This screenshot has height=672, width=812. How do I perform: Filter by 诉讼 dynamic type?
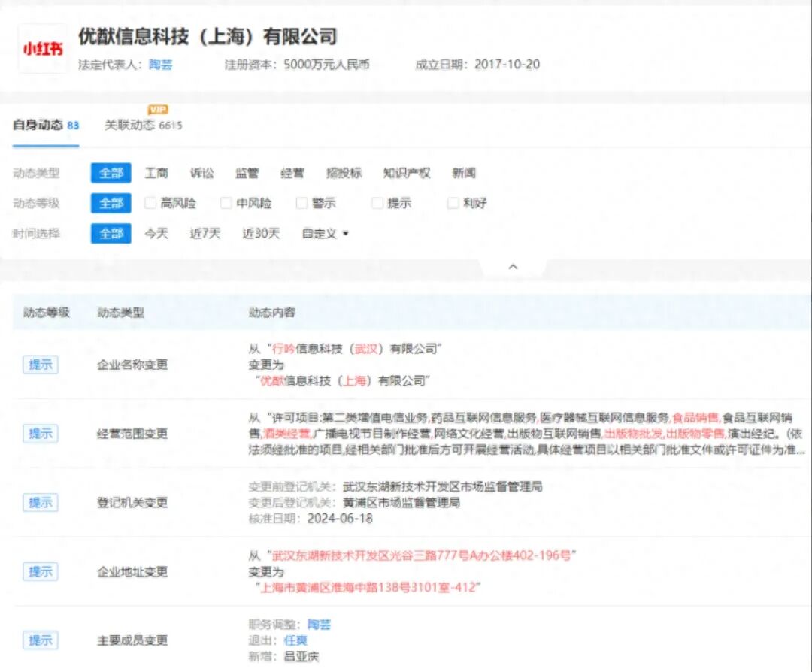tap(202, 173)
